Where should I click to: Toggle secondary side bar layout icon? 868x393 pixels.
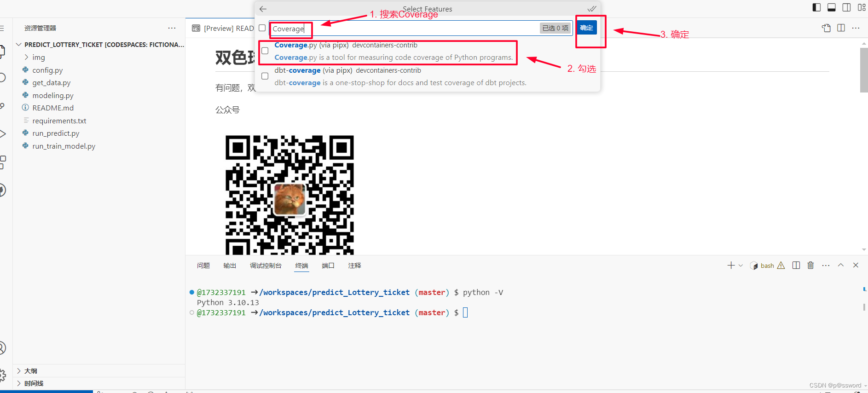pyautogui.click(x=846, y=7)
